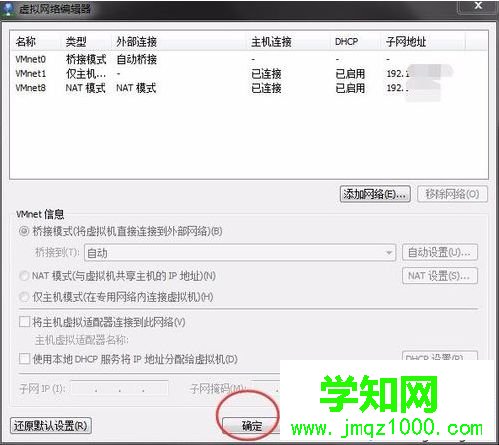Click the Virtual Network Editor title bar icon

pyautogui.click(x=7, y=9)
